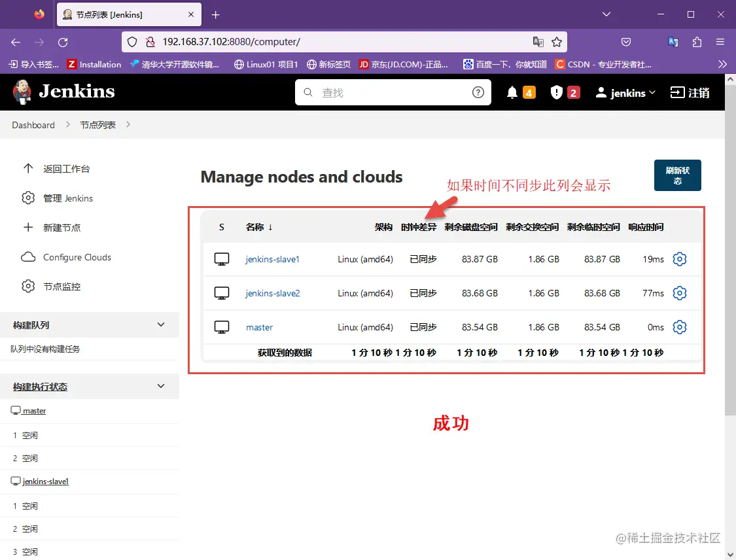Click 注销 to log out
This screenshot has height=560, width=736.
pyautogui.click(x=690, y=93)
